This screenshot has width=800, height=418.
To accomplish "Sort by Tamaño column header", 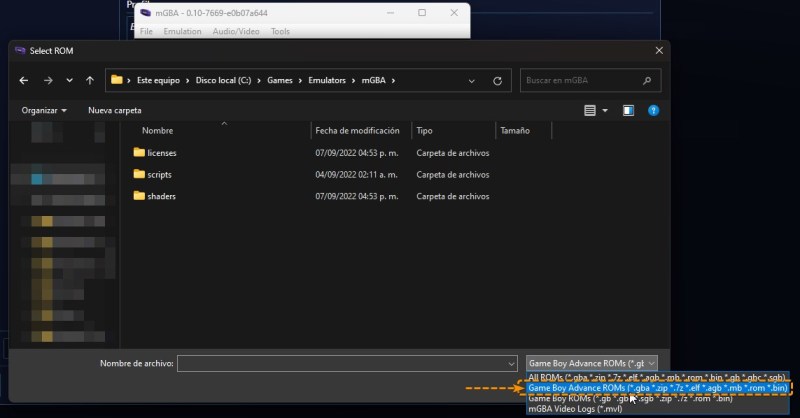I will click(515, 131).
